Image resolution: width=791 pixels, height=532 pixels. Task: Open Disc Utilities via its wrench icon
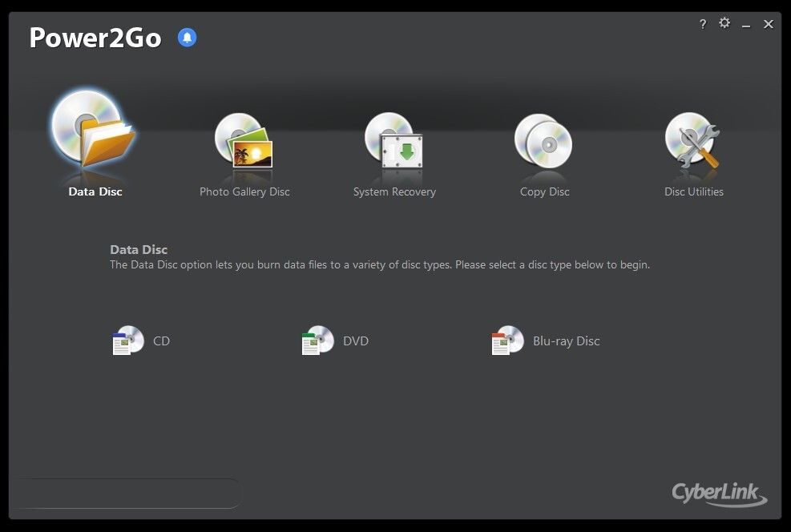[x=693, y=144]
